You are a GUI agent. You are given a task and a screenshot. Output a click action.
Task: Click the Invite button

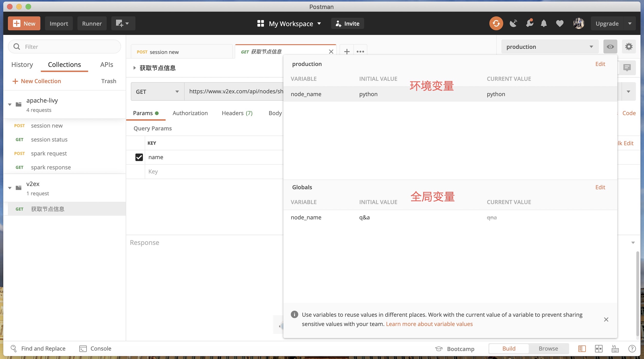pyautogui.click(x=347, y=23)
